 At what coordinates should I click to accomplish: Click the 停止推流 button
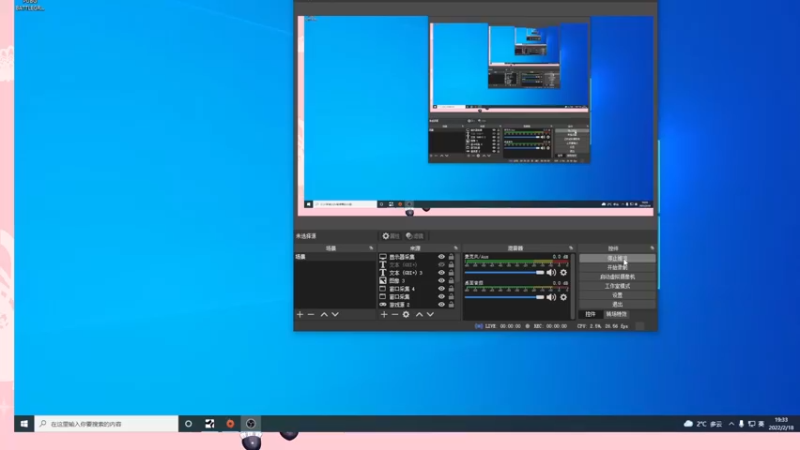(x=617, y=258)
